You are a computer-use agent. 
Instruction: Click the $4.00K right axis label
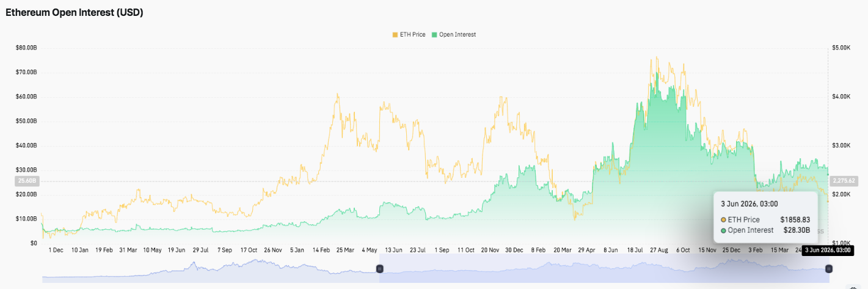click(841, 97)
